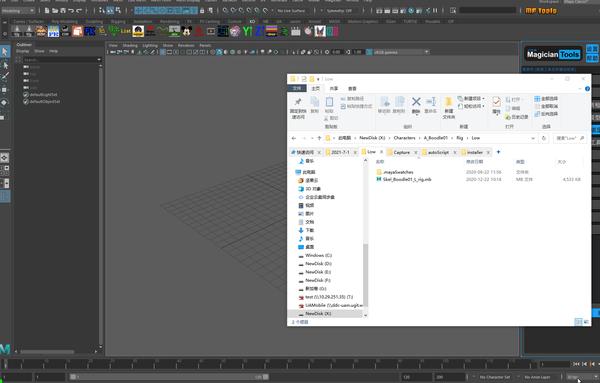Open the No Character Set dropdown
Viewport: 600px width, 383px height.
coord(495,377)
